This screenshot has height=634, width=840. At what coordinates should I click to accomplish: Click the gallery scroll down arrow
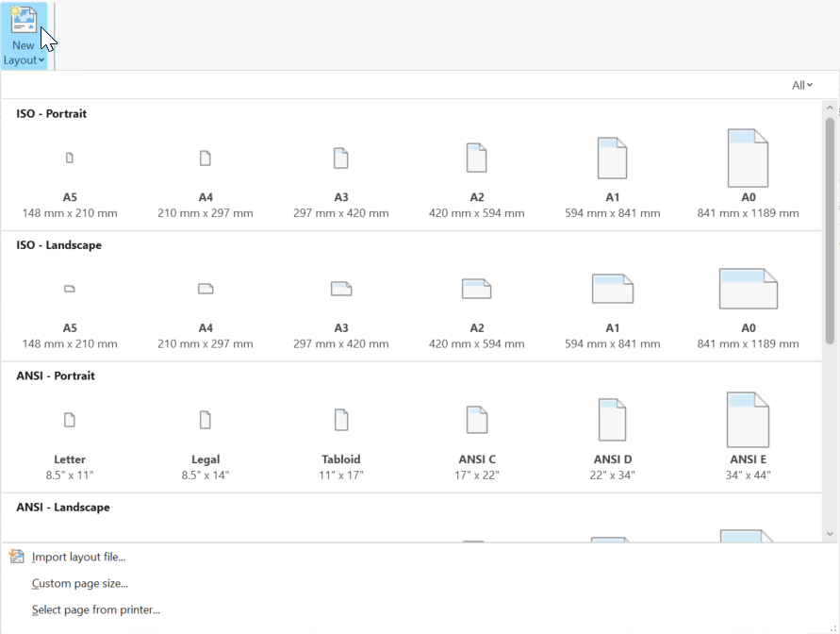pyautogui.click(x=830, y=534)
